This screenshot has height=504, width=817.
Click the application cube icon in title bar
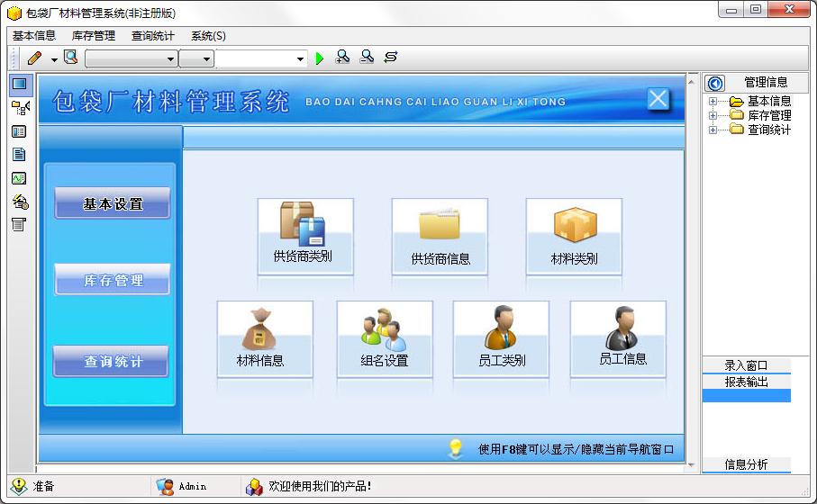14,13
